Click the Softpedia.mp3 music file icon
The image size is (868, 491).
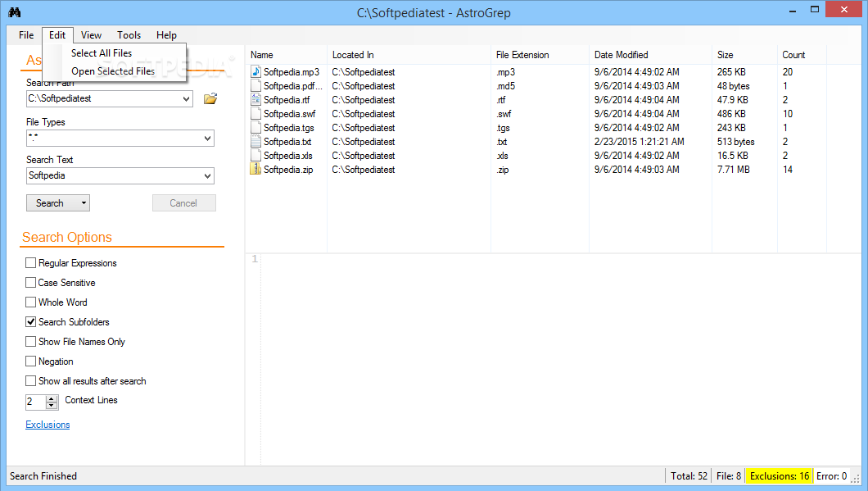255,71
